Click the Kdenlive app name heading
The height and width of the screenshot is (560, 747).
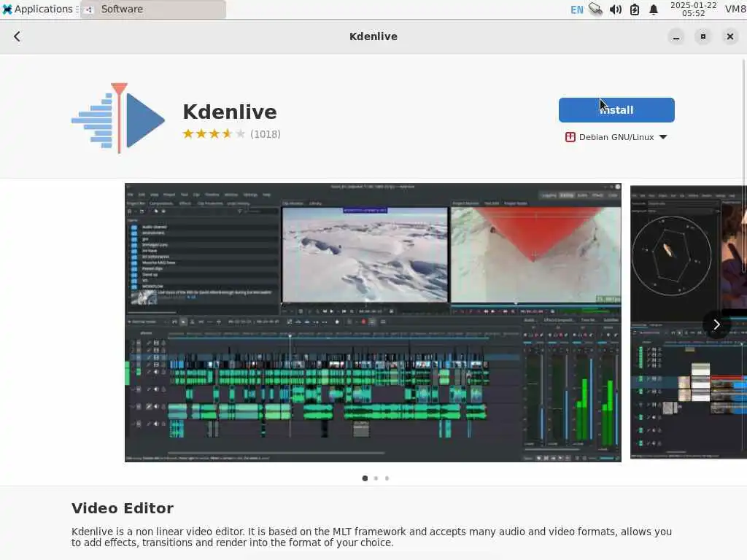[230, 112]
